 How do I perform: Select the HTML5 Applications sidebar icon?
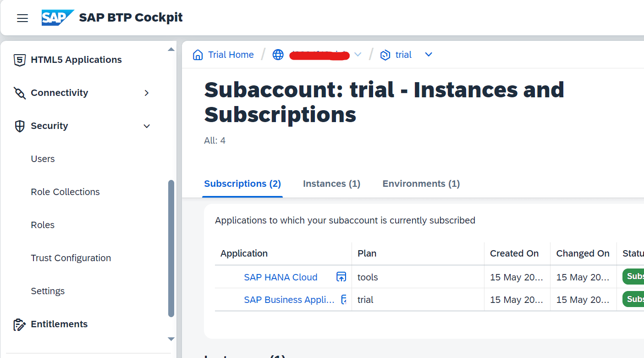[19, 59]
